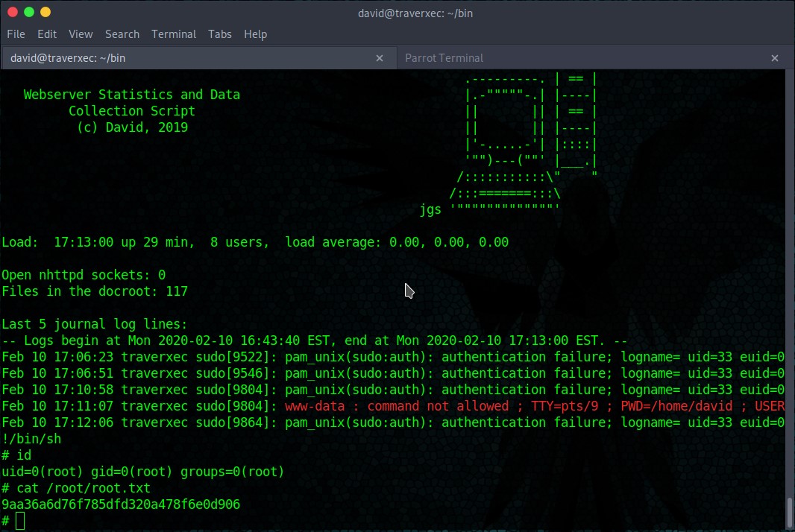Click the terminal vertical scrollbar handle

(789, 512)
